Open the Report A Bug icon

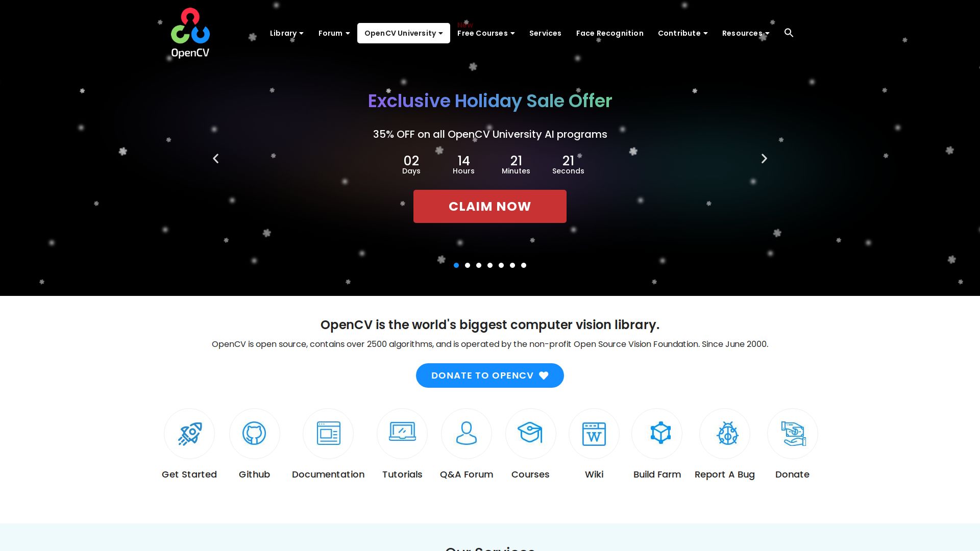725,434
